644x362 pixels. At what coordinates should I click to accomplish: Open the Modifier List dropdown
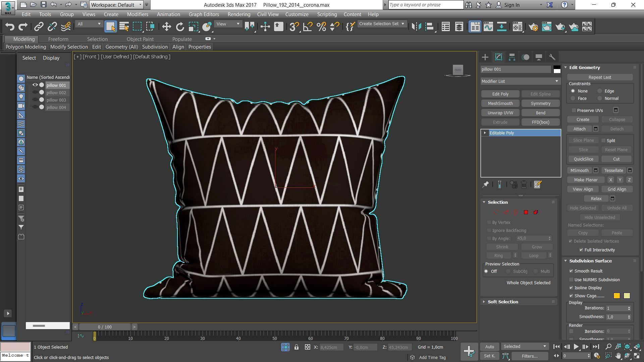[x=520, y=81]
